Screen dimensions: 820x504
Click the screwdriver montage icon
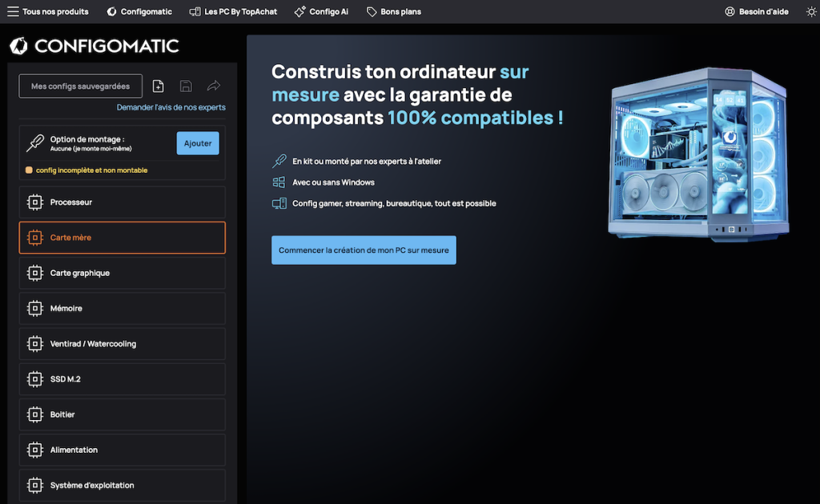pyautogui.click(x=35, y=143)
